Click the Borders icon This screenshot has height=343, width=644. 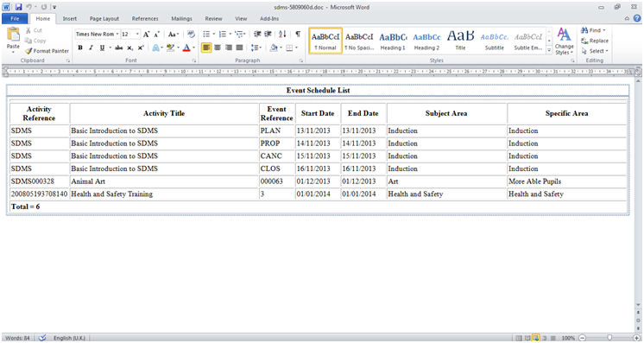289,48
